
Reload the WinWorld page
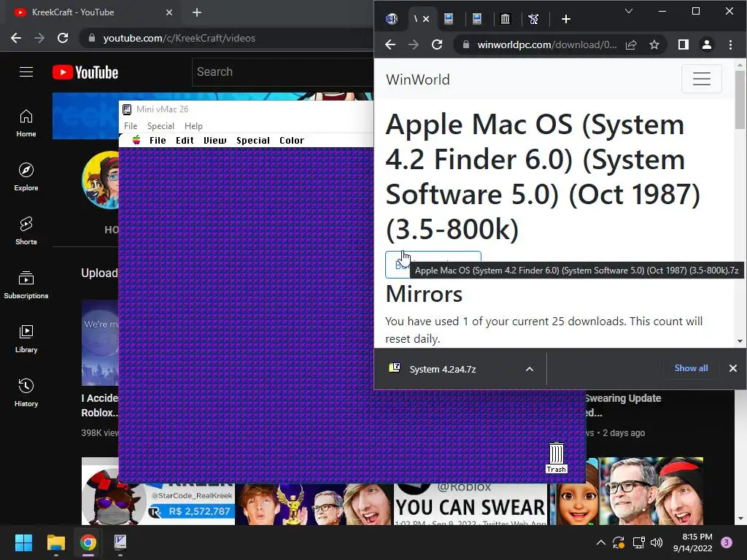point(436,44)
